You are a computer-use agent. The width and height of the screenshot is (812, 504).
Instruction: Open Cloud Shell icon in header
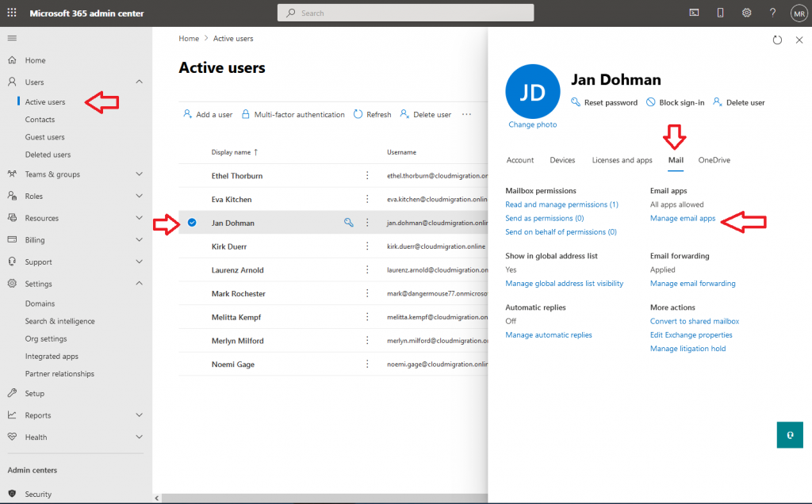pyautogui.click(x=694, y=13)
